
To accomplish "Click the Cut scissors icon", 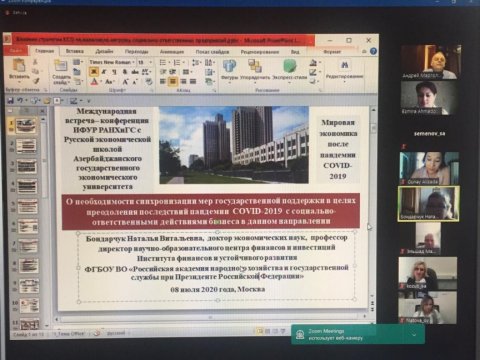I will point(35,62).
